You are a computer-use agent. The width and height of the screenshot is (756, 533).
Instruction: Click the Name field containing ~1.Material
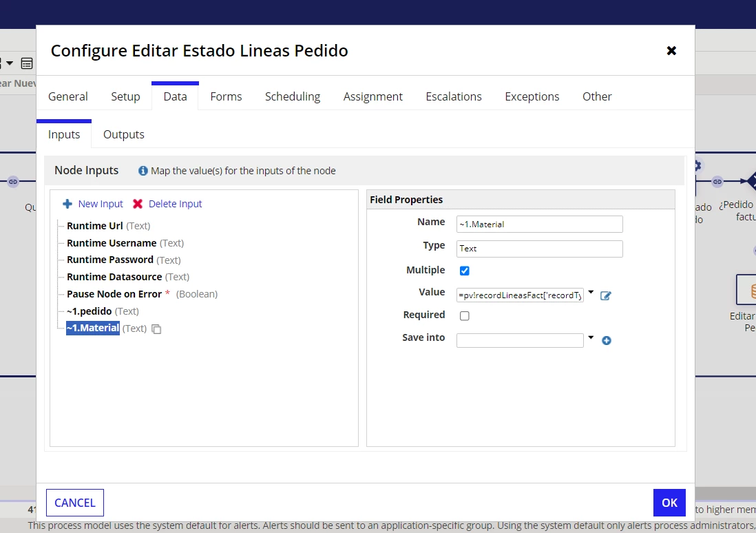click(x=540, y=224)
